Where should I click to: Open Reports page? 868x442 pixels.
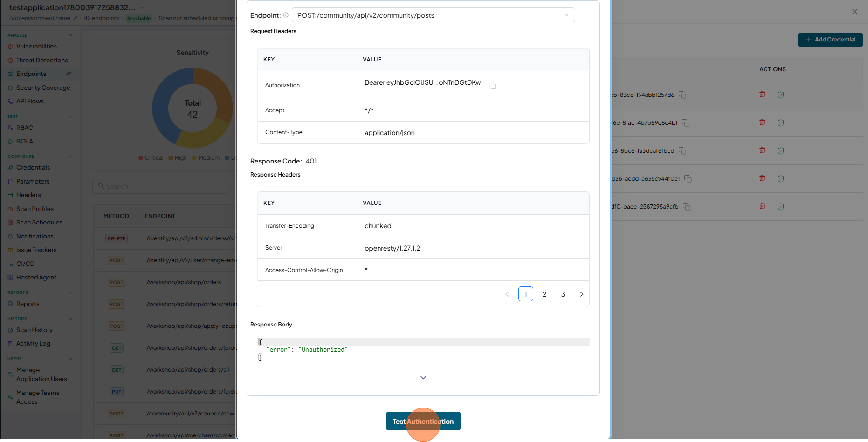(28, 304)
